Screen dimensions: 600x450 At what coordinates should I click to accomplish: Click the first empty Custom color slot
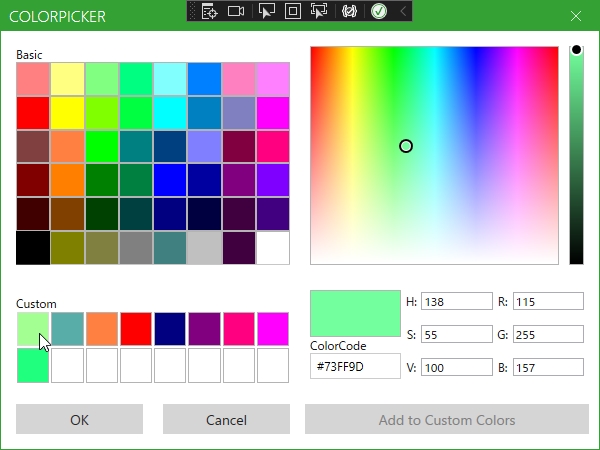click(67, 365)
